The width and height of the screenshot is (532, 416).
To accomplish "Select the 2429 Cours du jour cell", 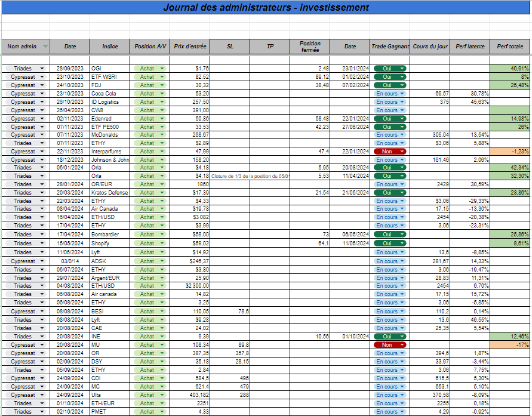I will pyautogui.click(x=430, y=184).
